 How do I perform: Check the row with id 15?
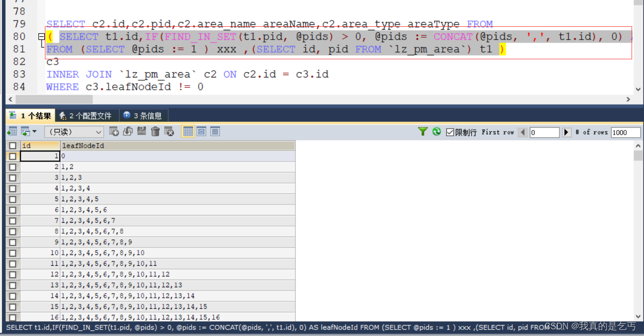coord(12,307)
